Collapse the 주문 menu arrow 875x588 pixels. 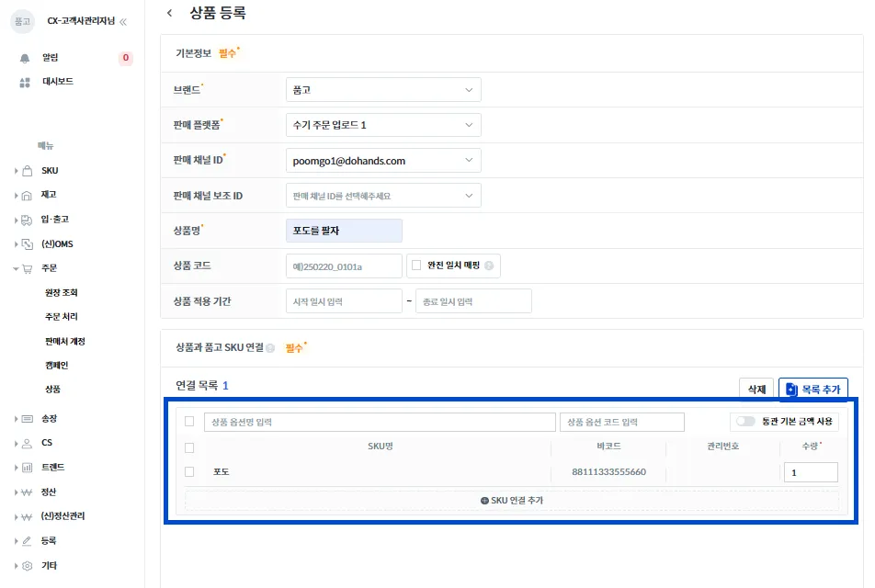[16, 269]
